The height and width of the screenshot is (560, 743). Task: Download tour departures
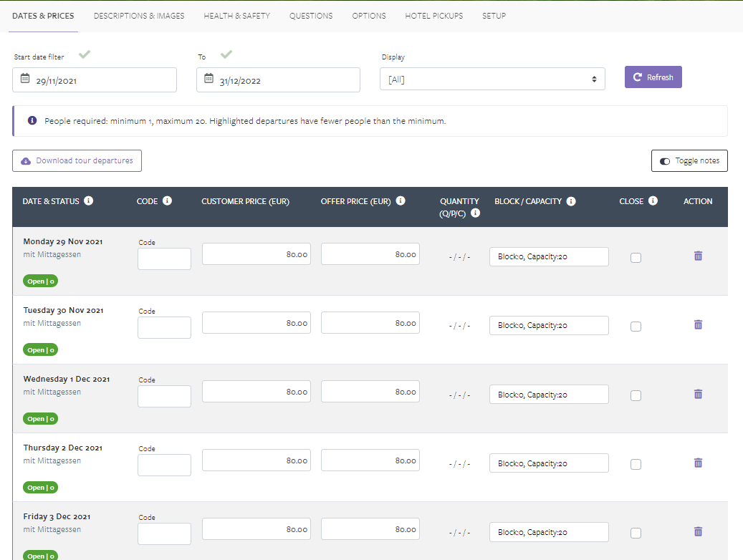[x=77, y=160]
